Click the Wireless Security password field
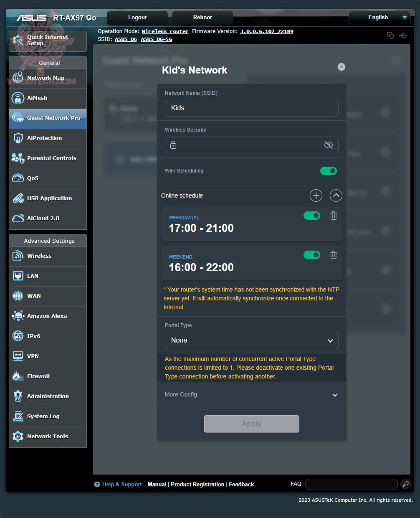Viewport: 420px width, 518px height. pos(251,145)
